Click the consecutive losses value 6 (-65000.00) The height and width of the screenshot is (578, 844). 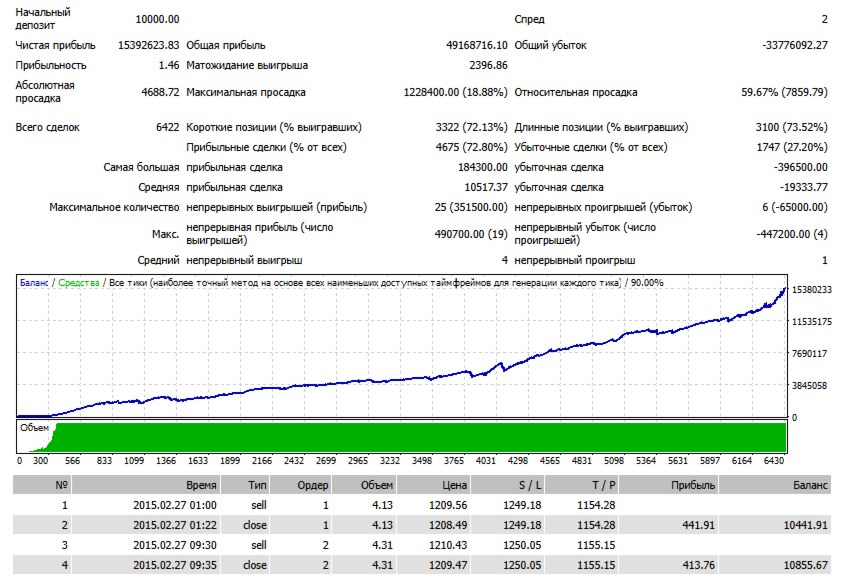tap(795, 207)
